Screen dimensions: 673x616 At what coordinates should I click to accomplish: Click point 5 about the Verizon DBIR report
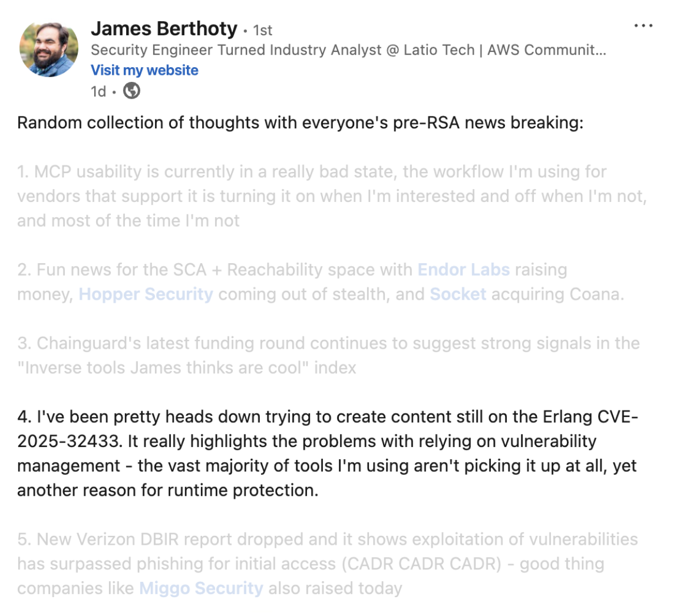click(328, 564)
